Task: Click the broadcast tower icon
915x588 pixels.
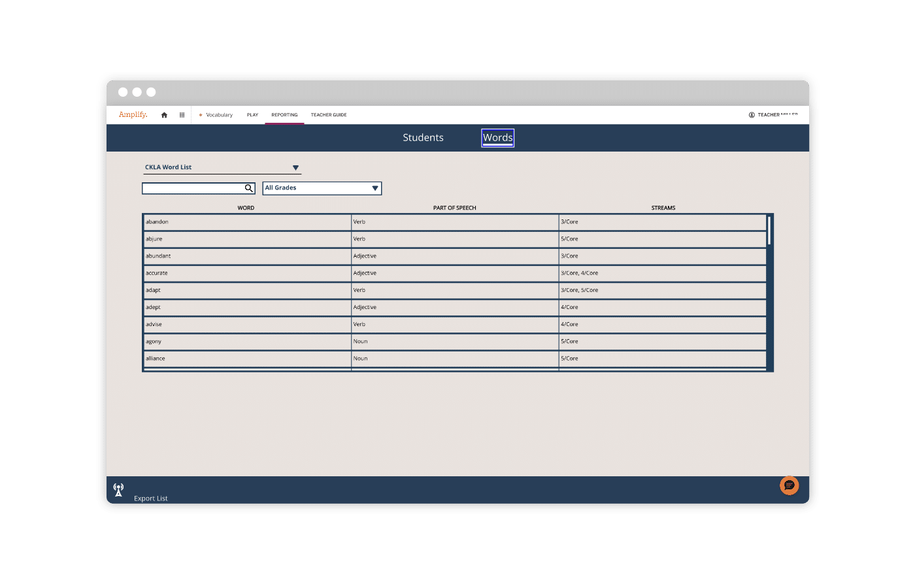Action: coord(118,489)
